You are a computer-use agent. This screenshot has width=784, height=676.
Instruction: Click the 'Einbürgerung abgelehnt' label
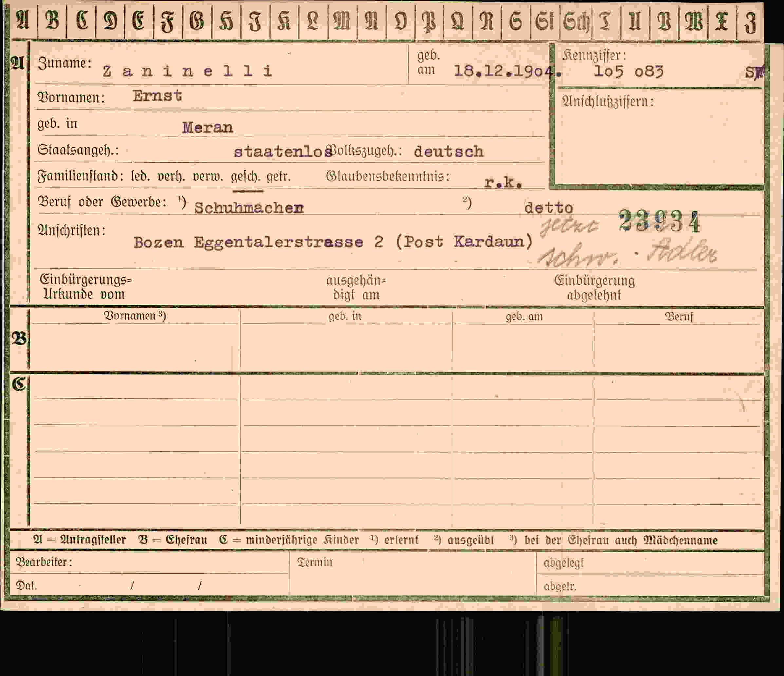[594, 288]
